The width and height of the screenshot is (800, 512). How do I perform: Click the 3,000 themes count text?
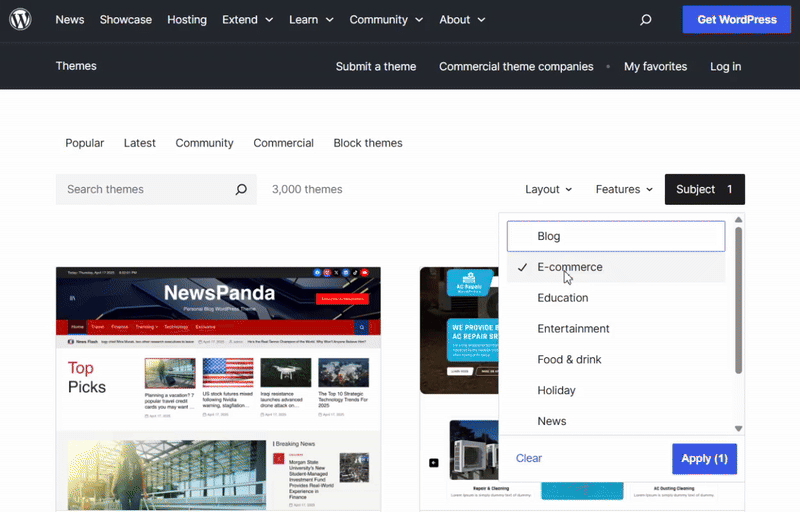tap(307, 189)
